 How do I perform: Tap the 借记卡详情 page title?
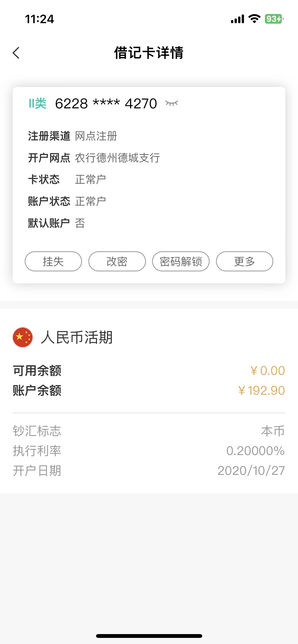[149, 53]
